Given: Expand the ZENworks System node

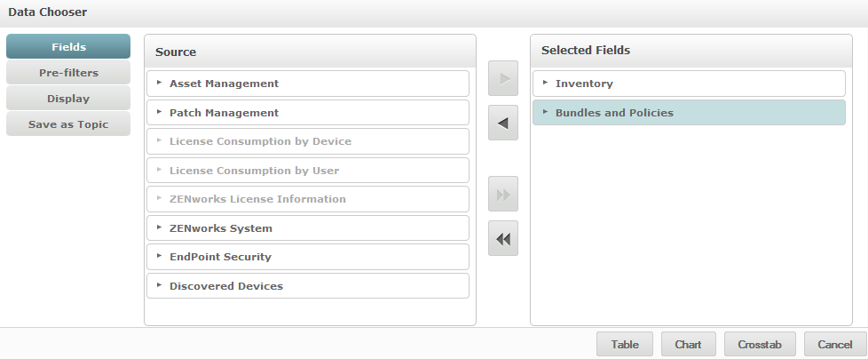Looking at the screenshot, I should point(160,227).
